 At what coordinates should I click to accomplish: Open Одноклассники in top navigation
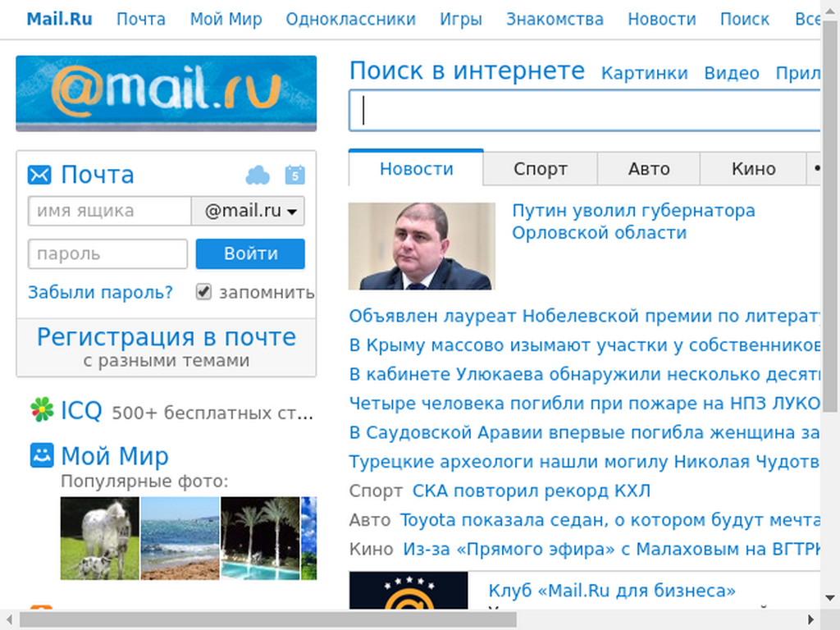click(351, 20)
